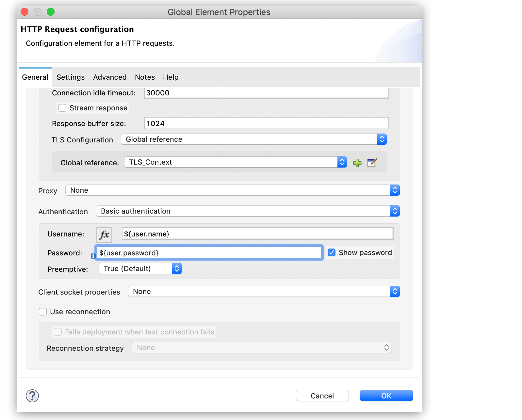Open the Global reference TLS_Context dropdown
Screen dimensions: 522x420
coord(235,162)
